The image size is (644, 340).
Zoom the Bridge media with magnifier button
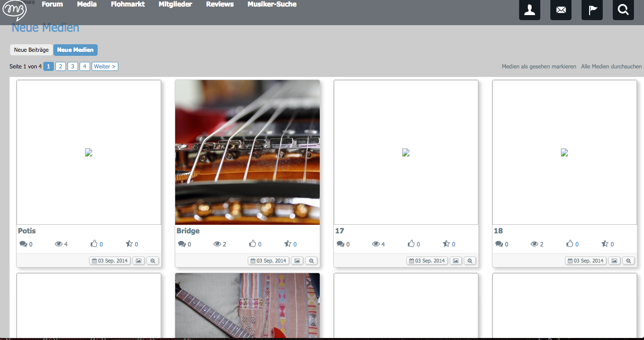pos(312,261)
